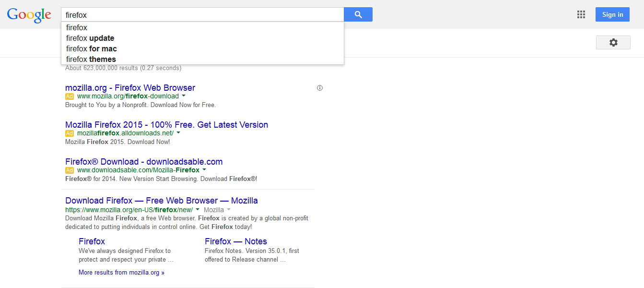Click the Google logo
644x288 pixels.
click(29, 15)
